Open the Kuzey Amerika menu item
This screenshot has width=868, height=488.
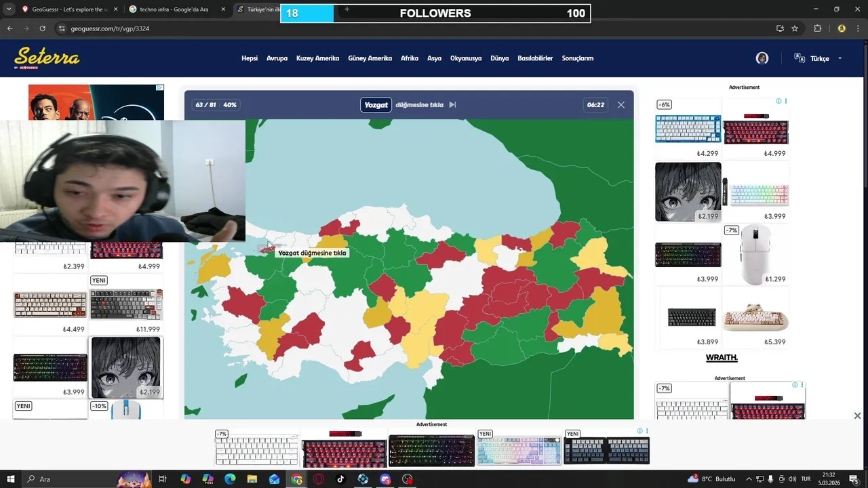(317, 58)
